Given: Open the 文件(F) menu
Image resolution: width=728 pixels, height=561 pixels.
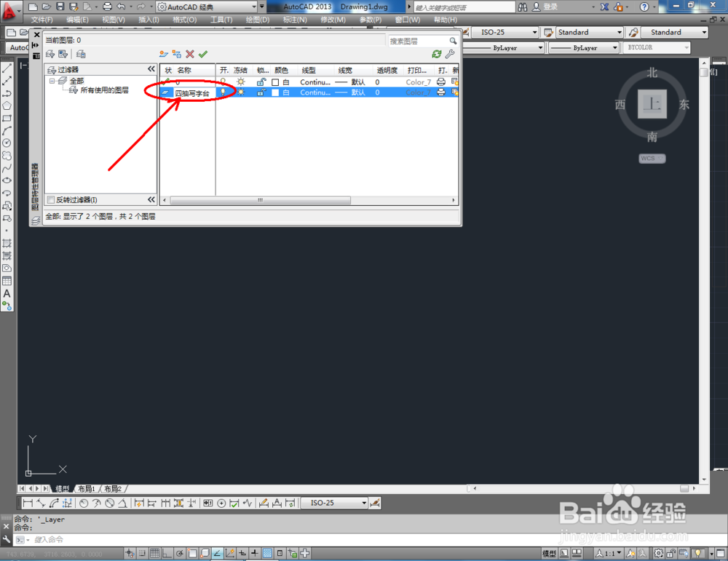Looking at the screenshot, I should (x=41, y=20).
